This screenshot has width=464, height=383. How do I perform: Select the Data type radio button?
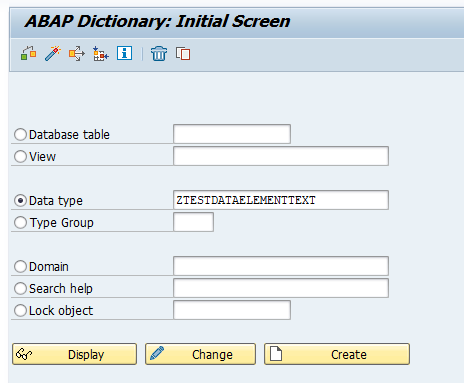pyautogui.click(x=20, y=201)
